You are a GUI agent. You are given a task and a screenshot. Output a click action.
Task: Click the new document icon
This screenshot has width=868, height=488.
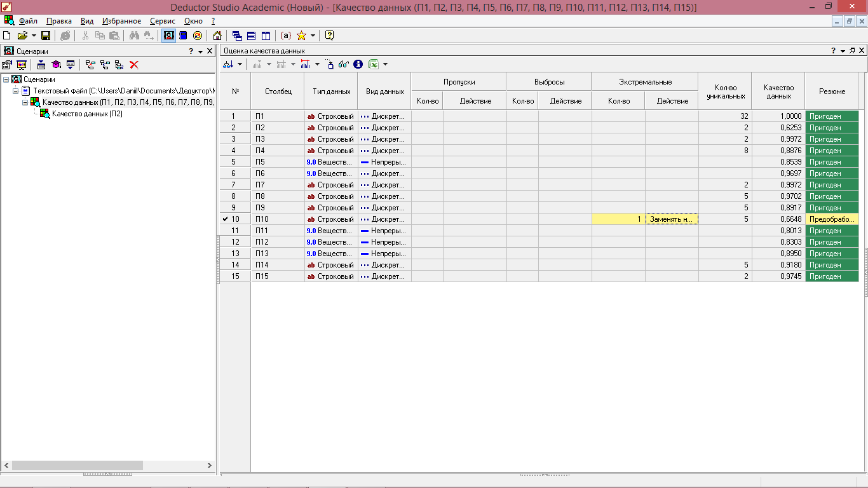tap(7, 36)
